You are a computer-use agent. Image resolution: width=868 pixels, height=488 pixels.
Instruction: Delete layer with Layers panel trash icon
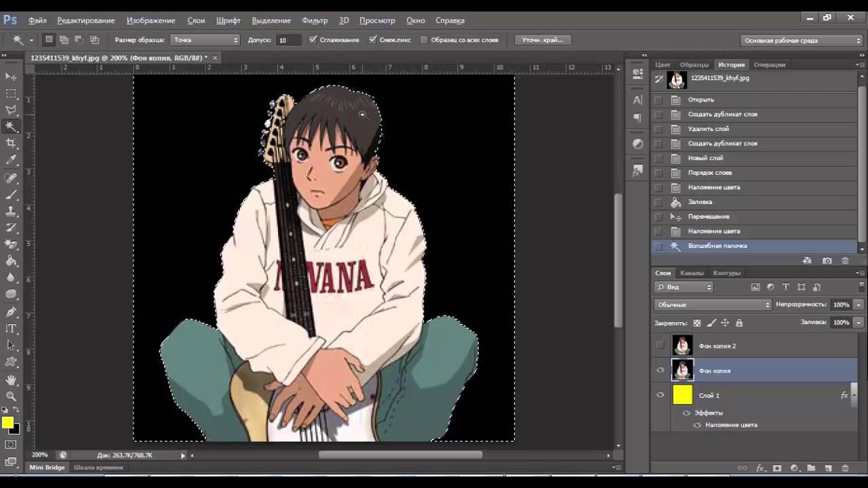(845, 468)
